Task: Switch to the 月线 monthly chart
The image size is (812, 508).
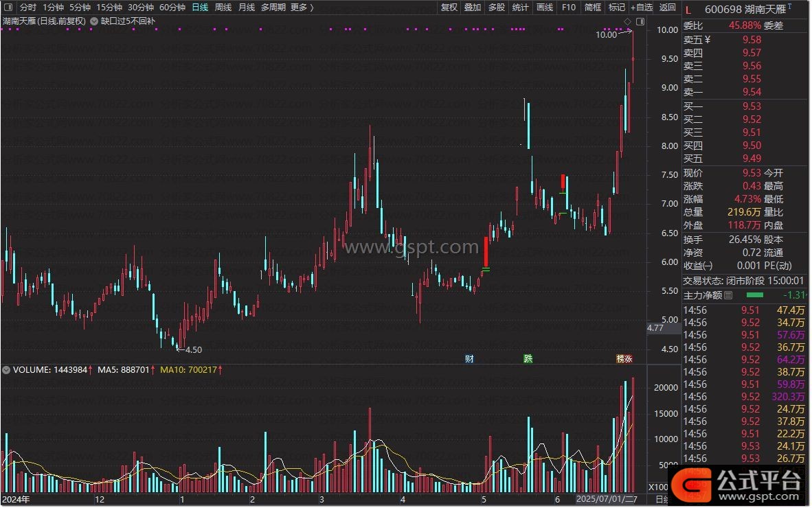Action: [247, 8]
